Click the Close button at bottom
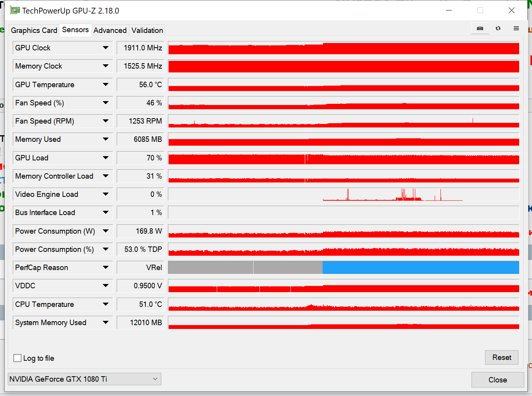This screenshot has height=396, width=532. point(498,380)
